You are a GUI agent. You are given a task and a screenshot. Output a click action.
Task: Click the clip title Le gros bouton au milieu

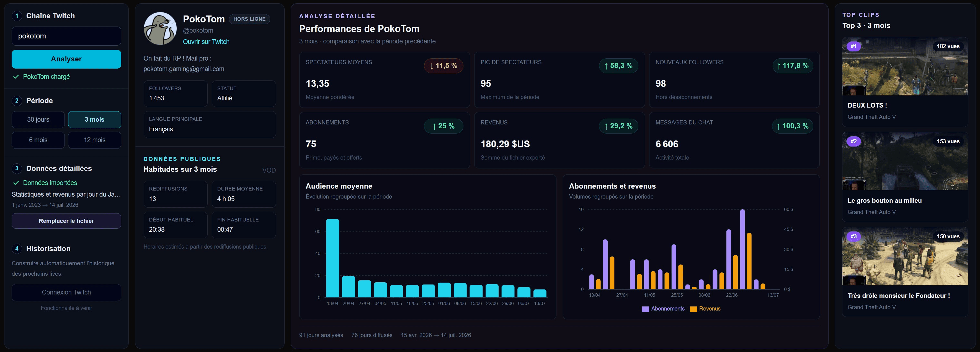click(884, 201)
